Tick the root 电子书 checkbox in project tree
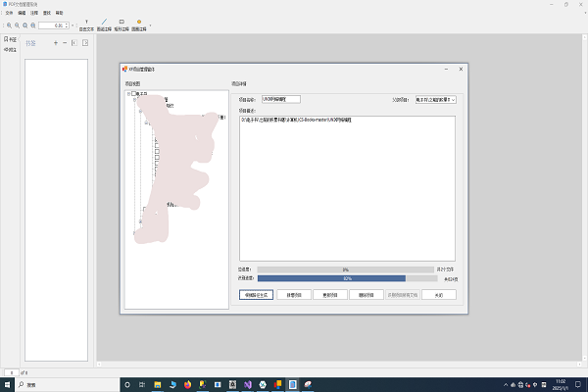Screen dimensions: 588x392 click(x=133, y=94)
